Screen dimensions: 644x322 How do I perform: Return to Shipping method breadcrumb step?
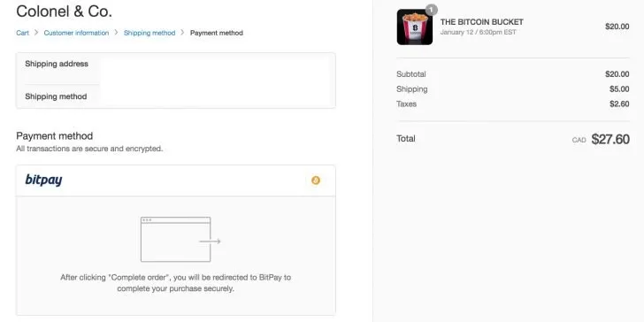click(x=149, y=33)
